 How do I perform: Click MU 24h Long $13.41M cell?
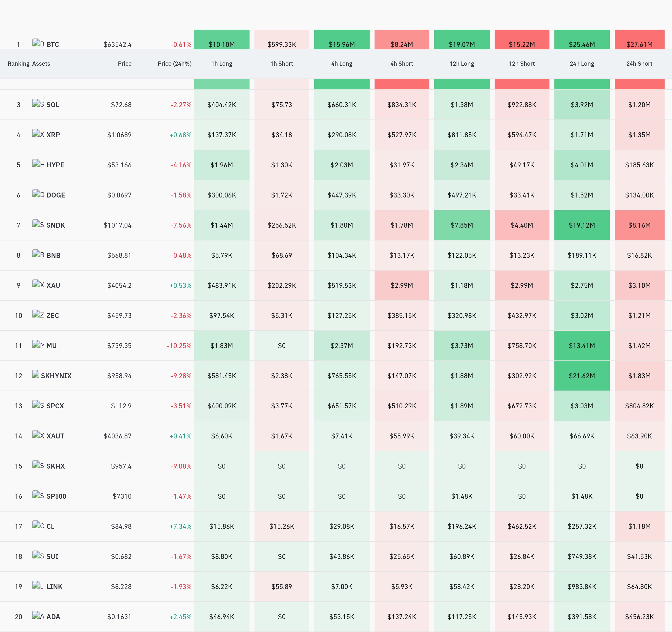coord(582,346)
